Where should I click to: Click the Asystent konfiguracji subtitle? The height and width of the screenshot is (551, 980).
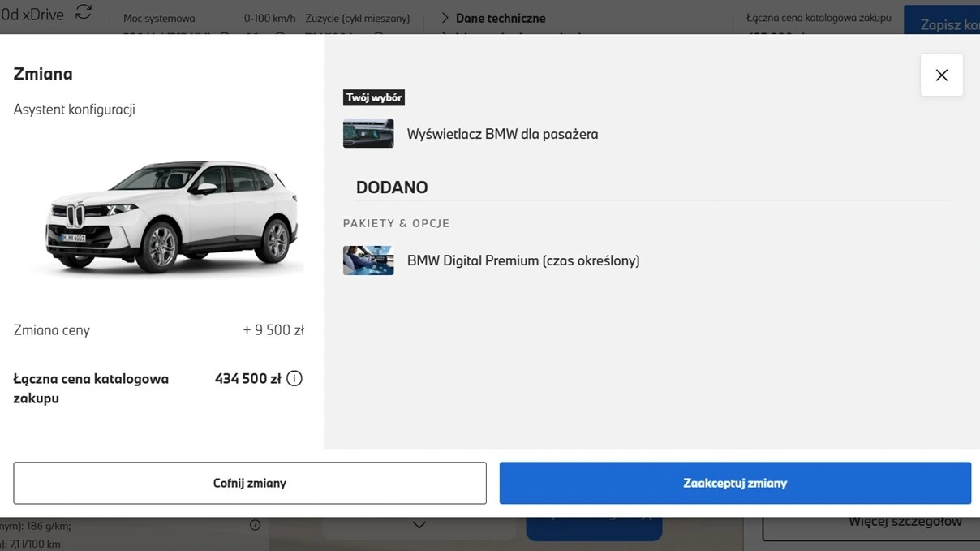tap(74, 110)
